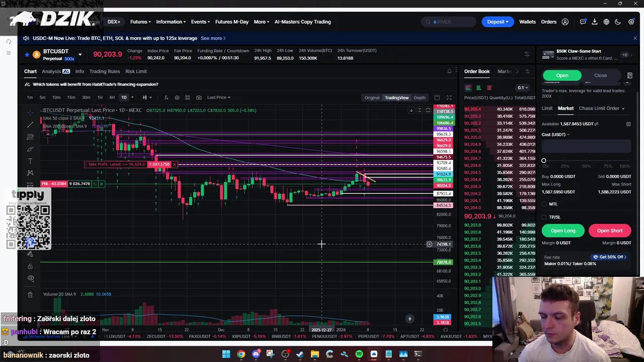Switch chart type to Original

coord(372,98)
